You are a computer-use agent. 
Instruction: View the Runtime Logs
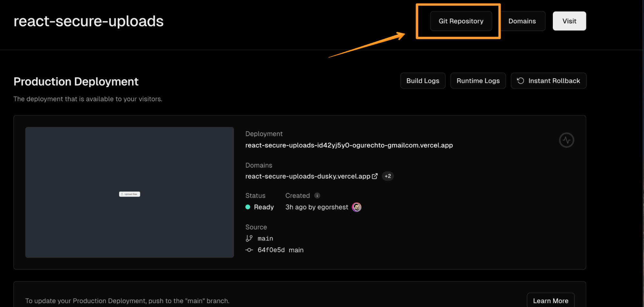point(478,81)
